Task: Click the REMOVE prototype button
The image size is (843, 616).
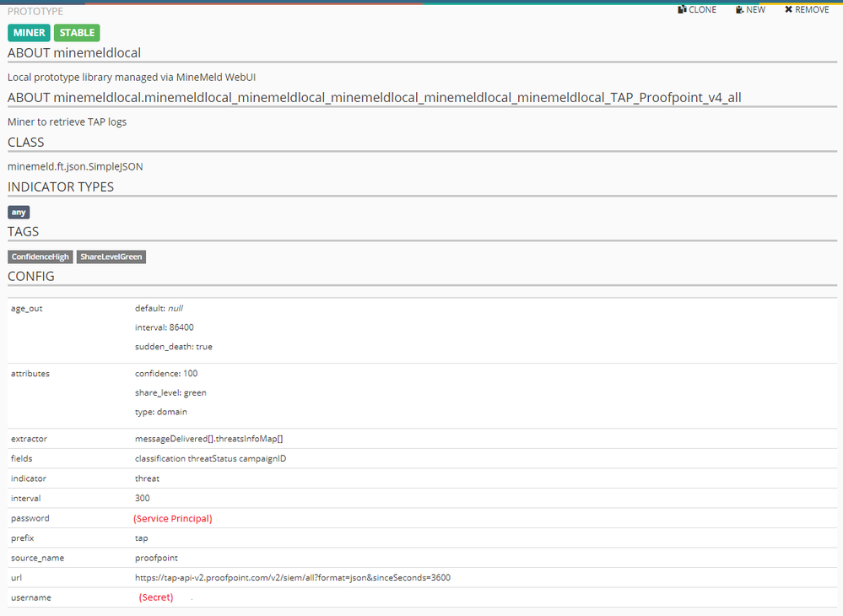Action: tap(807, 9)
